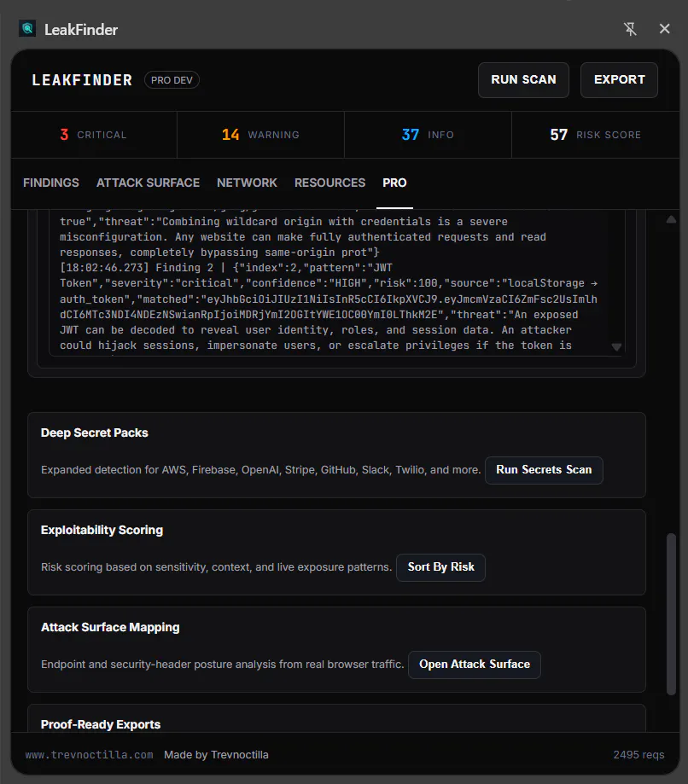Start a new scan with RUN SCAN

coord(523,80)
